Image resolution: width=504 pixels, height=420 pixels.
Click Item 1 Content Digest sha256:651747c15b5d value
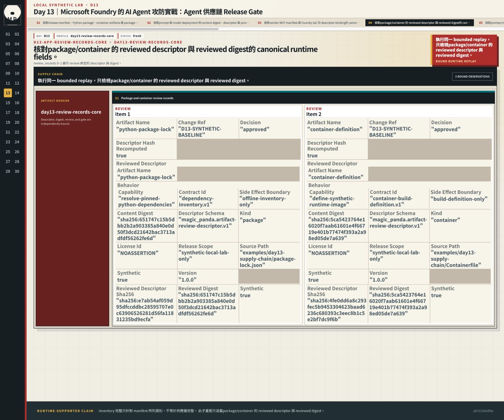146,229
